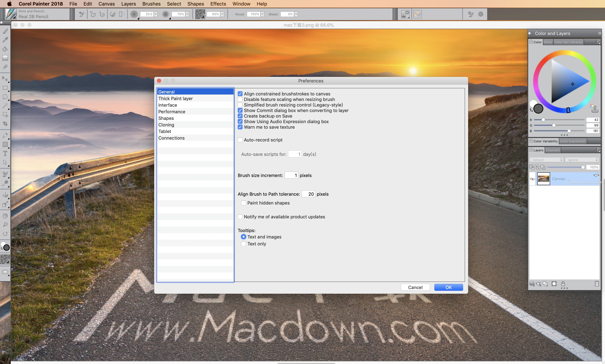Open the Layers panel options menu
605x364 pixels.
point(598,150)
